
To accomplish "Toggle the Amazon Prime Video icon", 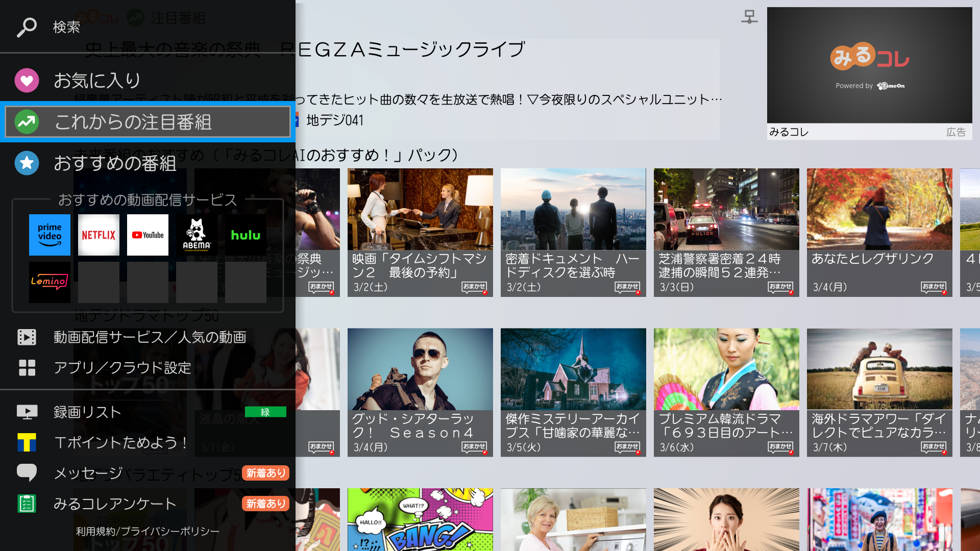I will (x=50, y=235).
